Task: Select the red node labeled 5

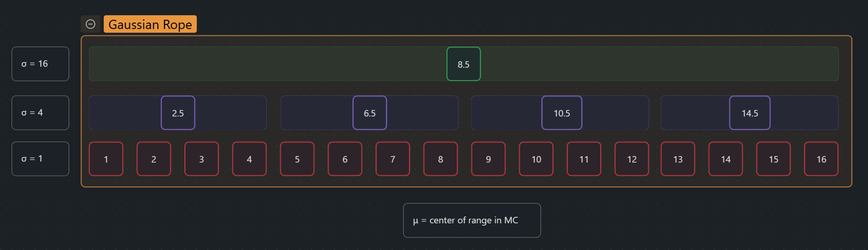Action: (297, 159)
